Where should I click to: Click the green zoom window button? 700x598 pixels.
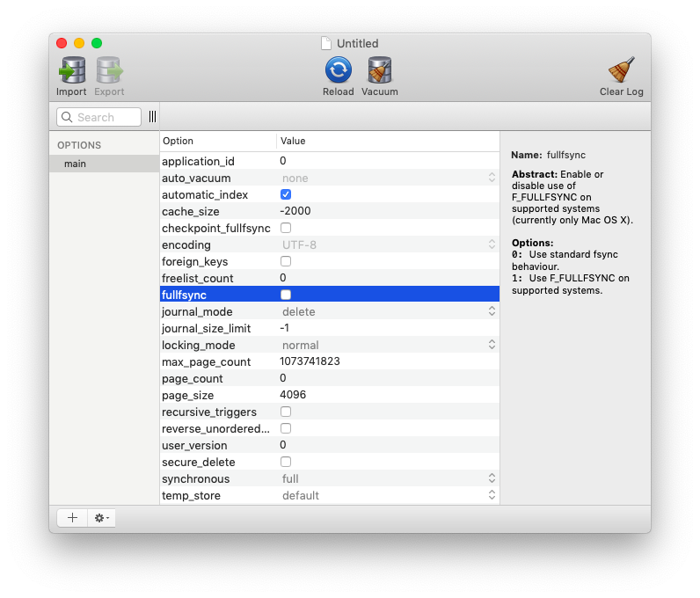[x=97, y=43]
